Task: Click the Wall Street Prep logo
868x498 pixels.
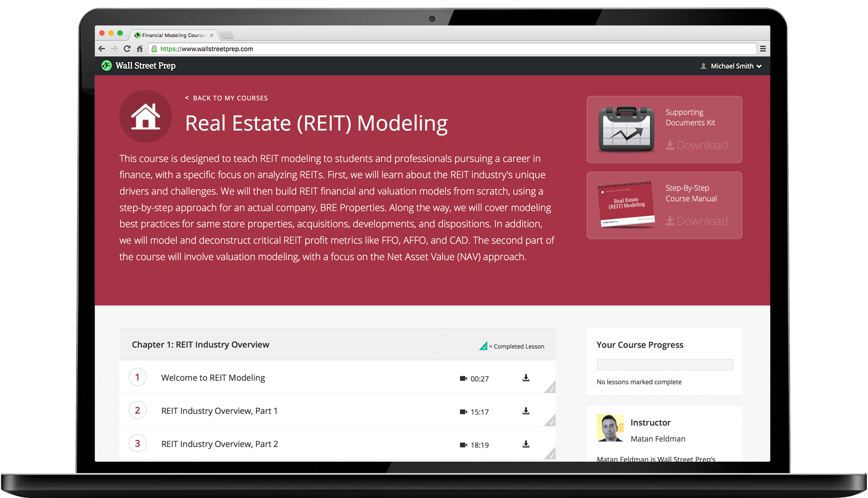Action: click(x=138, y=66)
